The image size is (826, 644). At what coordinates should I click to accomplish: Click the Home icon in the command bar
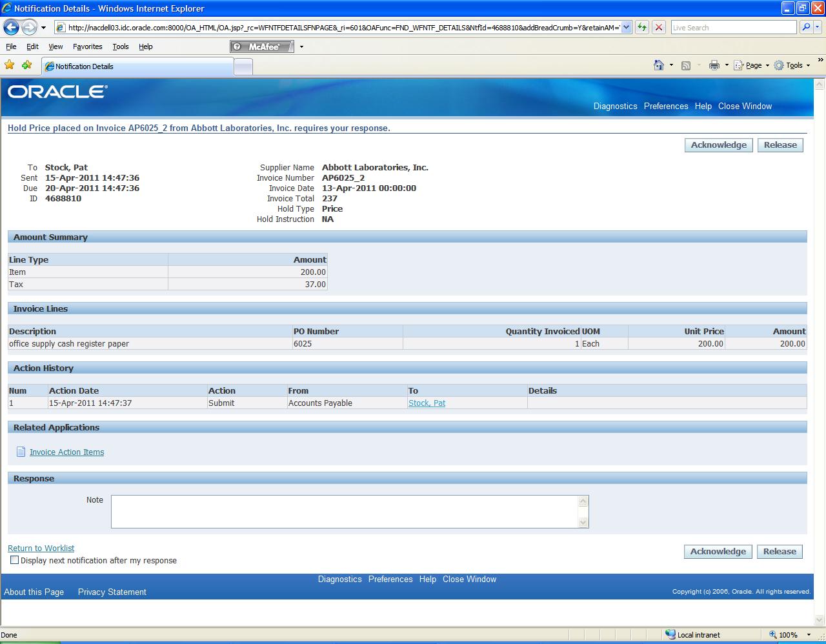(659, 65)
